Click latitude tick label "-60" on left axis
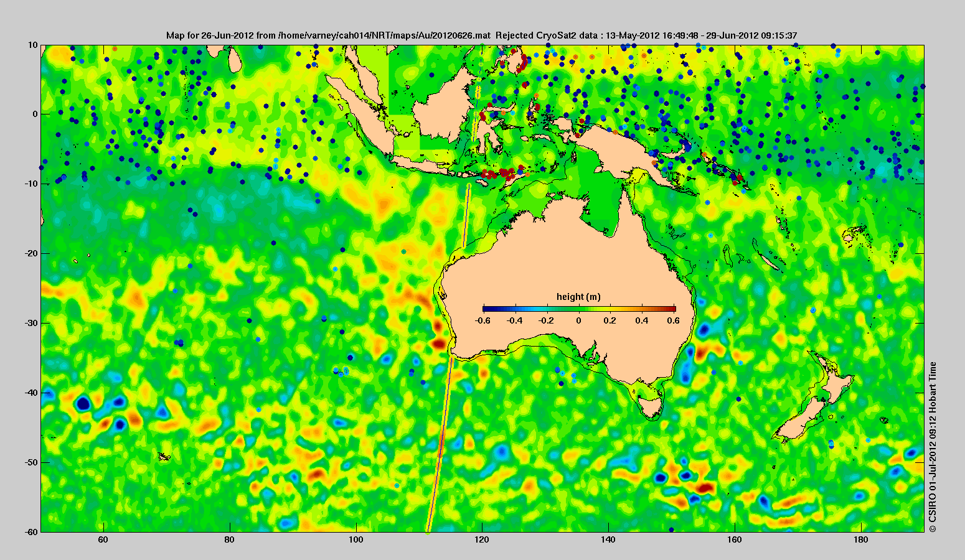This screenshot has width=965, height=560. click(x=31, y=532)
